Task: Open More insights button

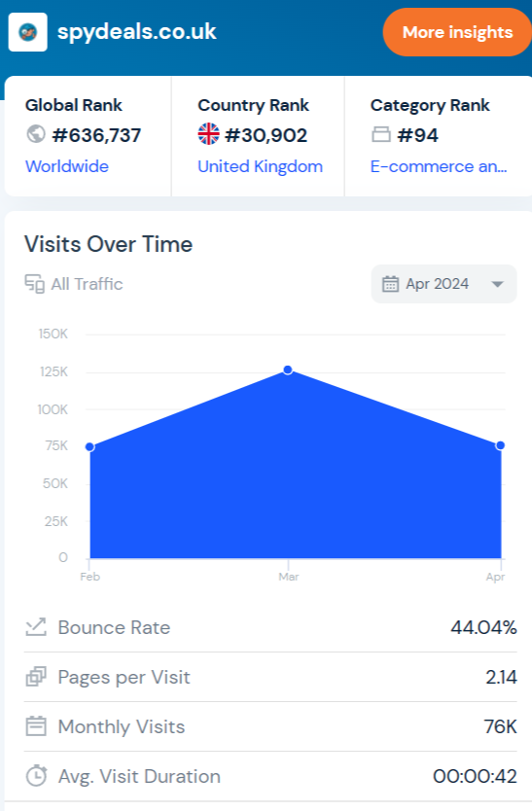Action: tap(457, 32)
